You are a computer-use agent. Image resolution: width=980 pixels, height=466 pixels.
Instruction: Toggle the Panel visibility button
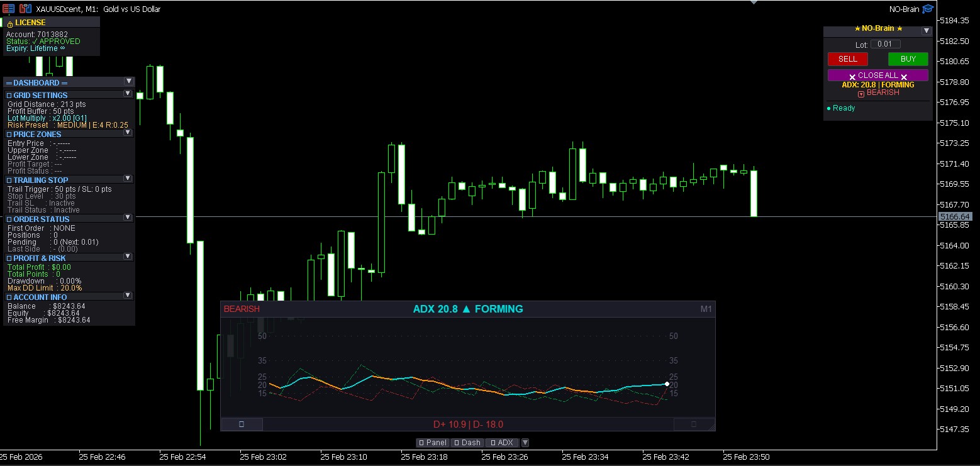(433, 443)
